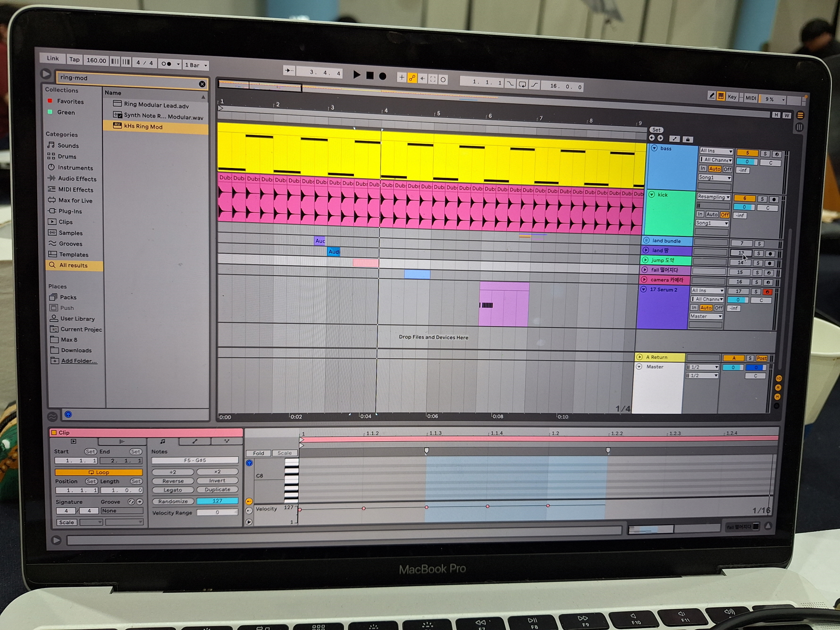
Task: Click the Legato button
Action: [x=173, y=490]
